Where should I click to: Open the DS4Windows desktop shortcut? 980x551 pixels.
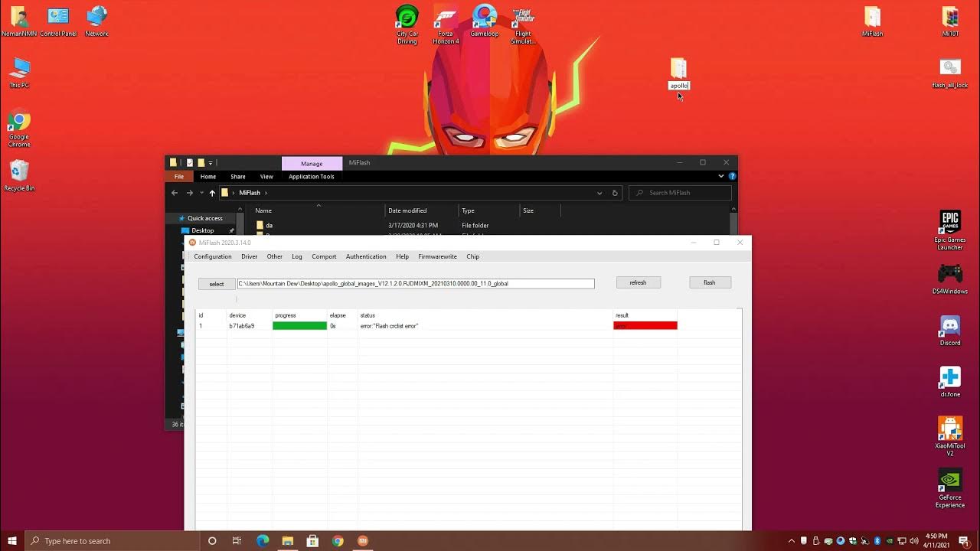(950, 279)
